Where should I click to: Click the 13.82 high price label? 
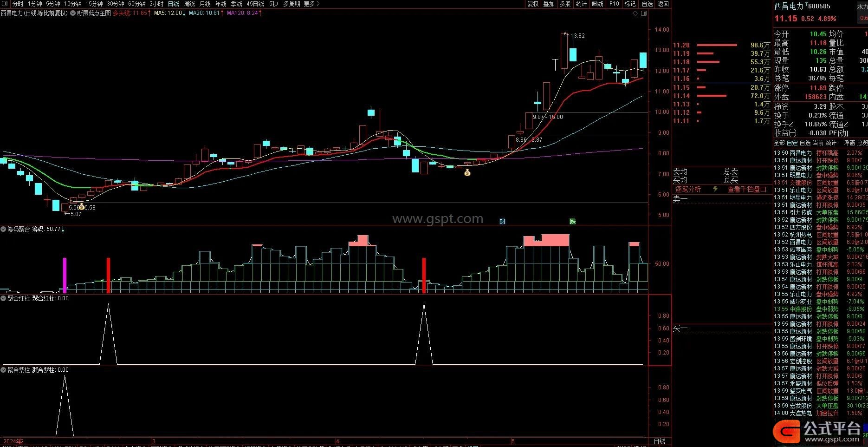click(578, 36)
